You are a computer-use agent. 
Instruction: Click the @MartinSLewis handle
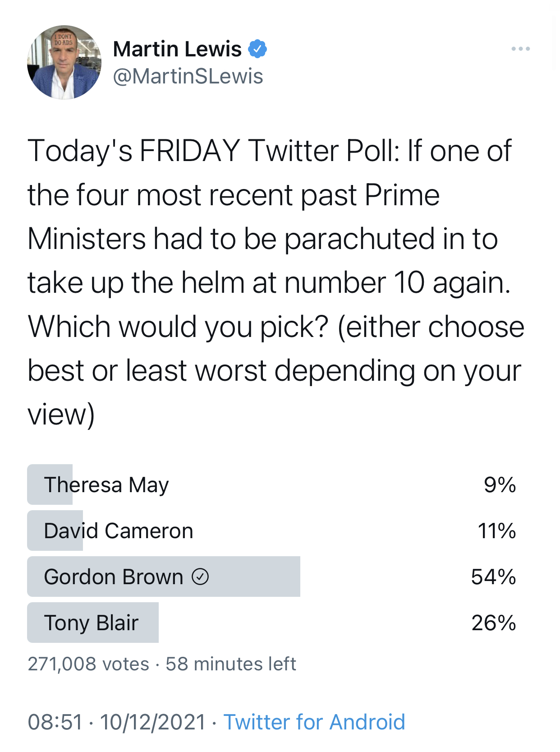click(x=188, y=76)
